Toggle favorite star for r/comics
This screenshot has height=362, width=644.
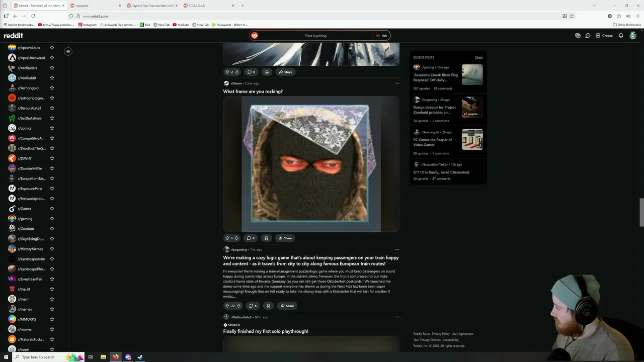[52, 128]
